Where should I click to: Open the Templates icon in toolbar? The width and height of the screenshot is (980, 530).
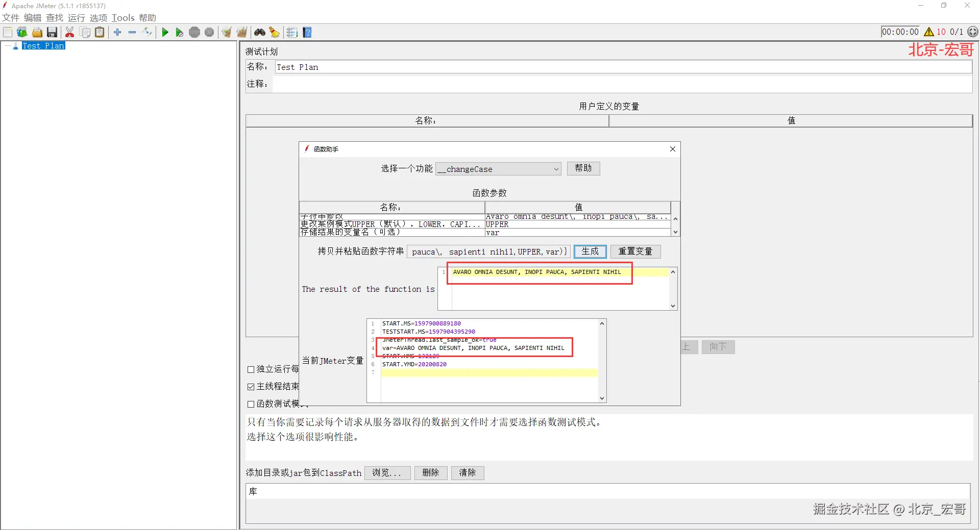coord(22,32)
